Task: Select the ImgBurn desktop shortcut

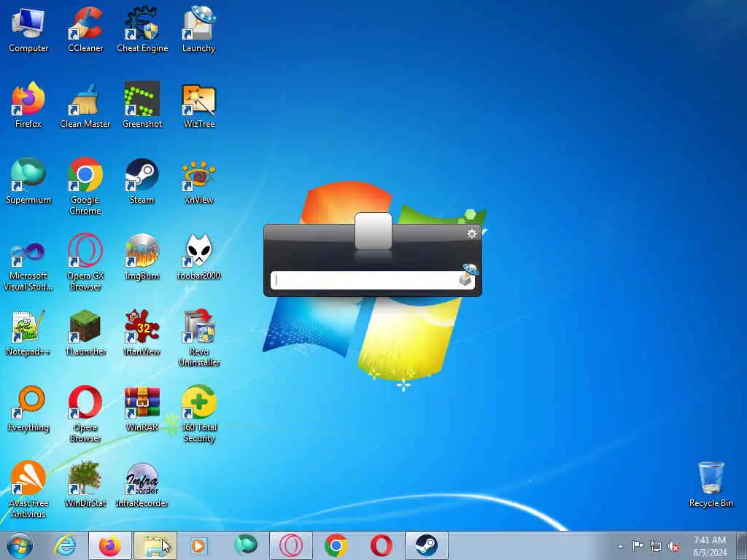Action: pyautogui.click(x=142, y=257)
